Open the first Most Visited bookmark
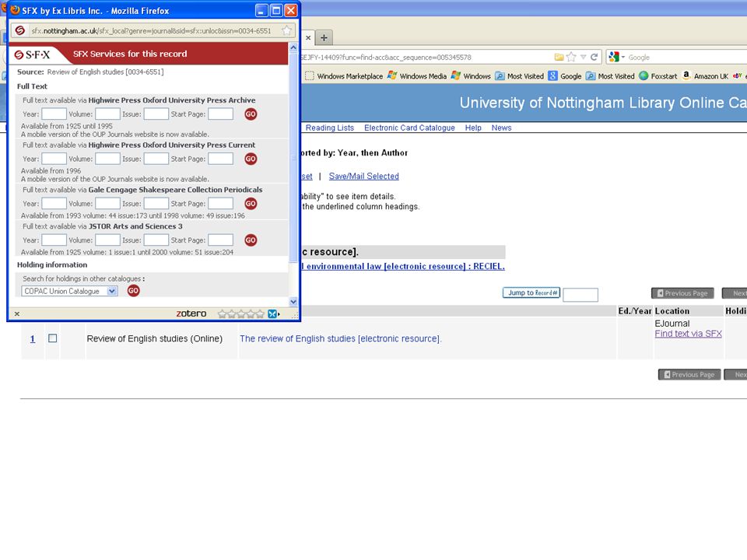The width and height of the screenshot is (747, 560). (x=519, y=76)
